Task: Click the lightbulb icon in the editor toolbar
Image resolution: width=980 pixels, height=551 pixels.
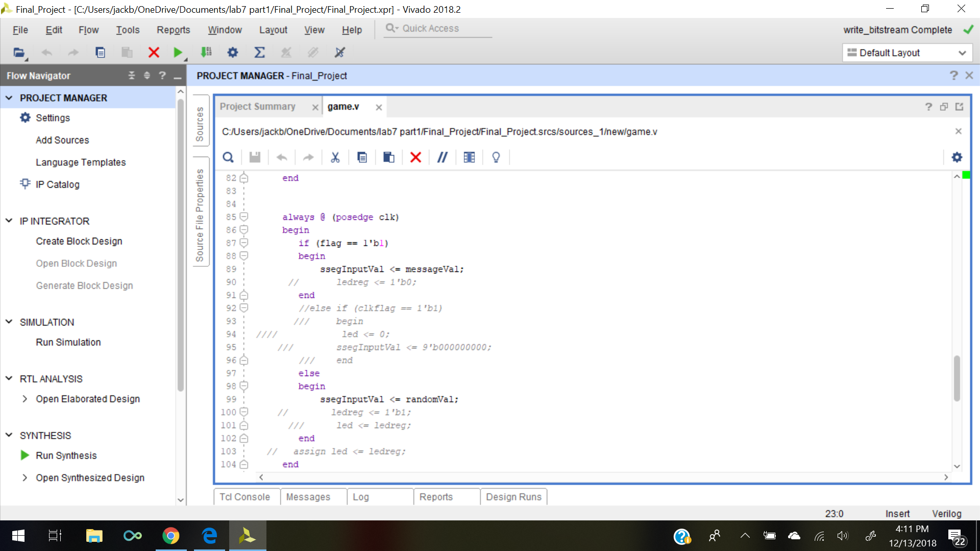Action: 496,158
